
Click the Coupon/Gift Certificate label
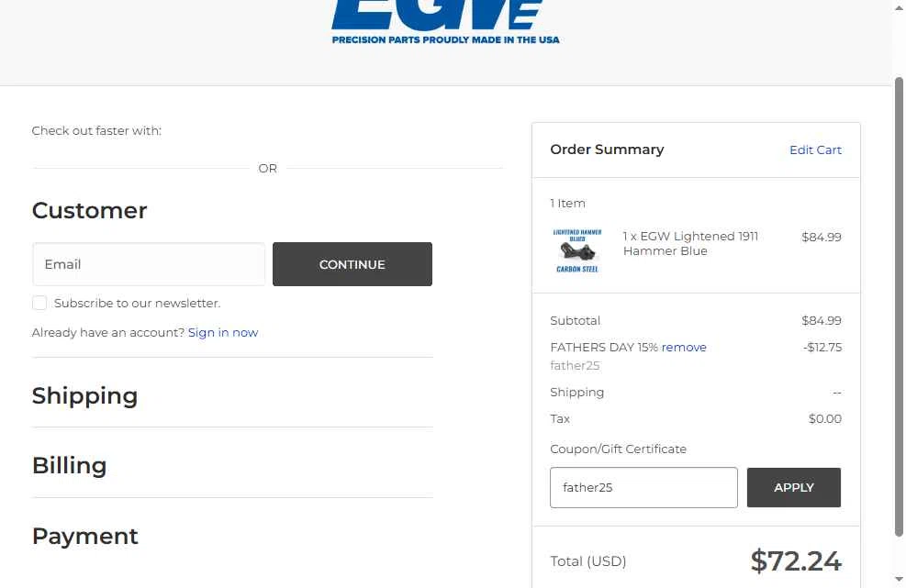click(x=619, y=449)
